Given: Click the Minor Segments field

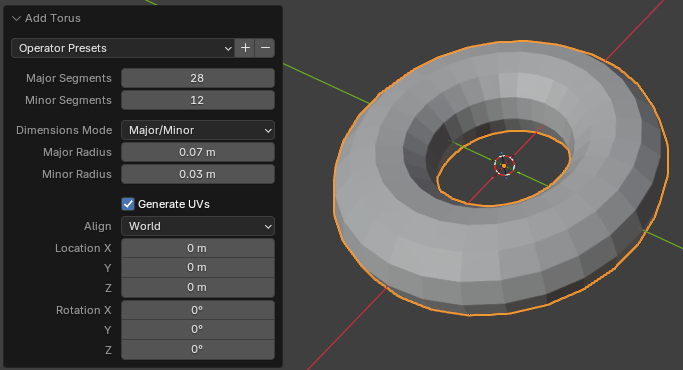Looking at the screenshot, I should [198, 100].
